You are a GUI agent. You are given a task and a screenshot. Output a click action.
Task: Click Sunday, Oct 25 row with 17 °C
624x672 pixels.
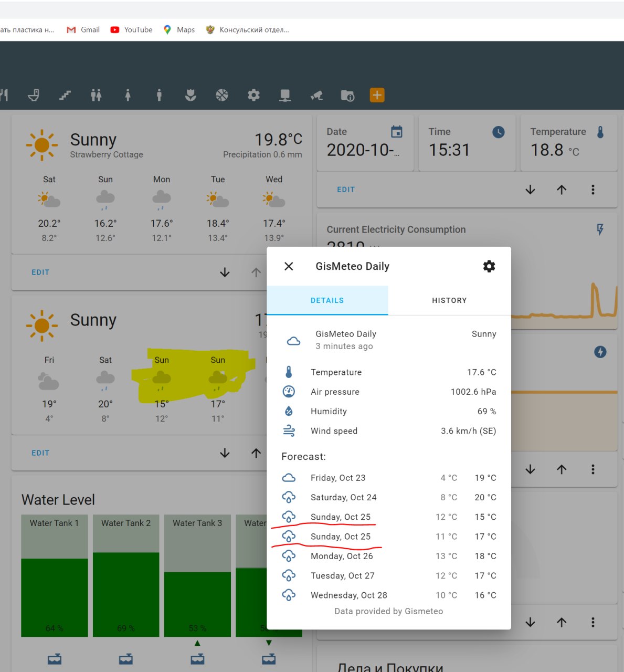389,537
